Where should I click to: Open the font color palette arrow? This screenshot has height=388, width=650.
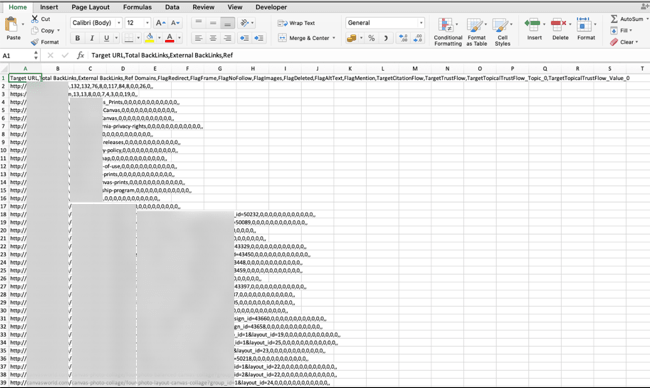pyautogui.click(x=179, y=38)
